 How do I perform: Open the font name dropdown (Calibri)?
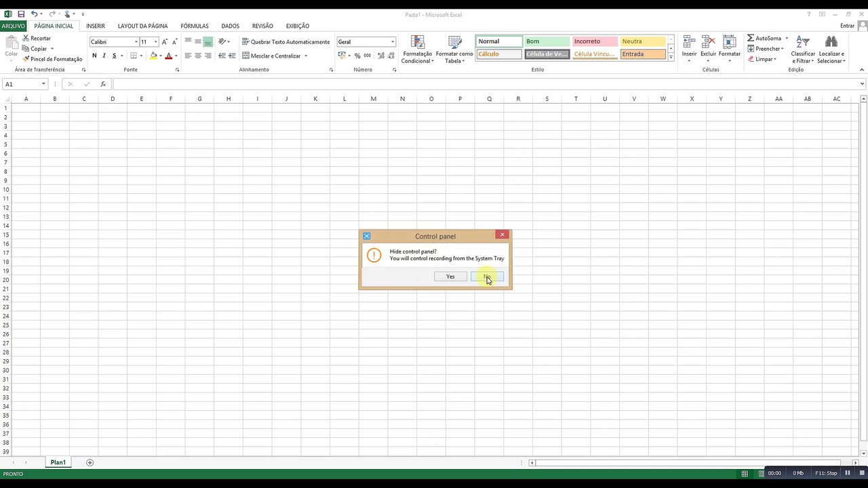pos(136,42)
